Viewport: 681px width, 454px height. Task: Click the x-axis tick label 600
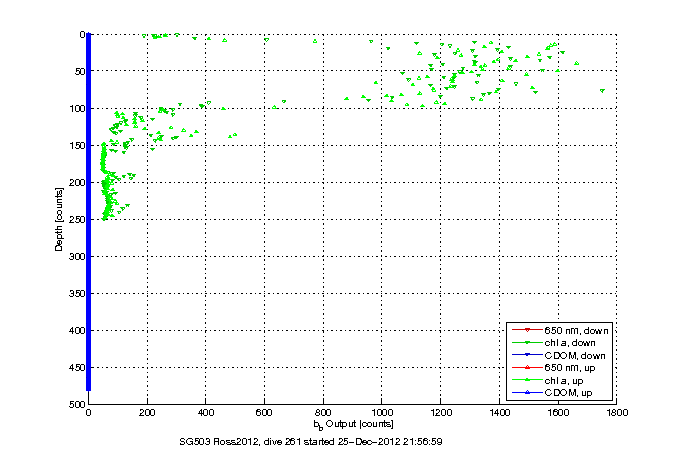click(264, 413)
